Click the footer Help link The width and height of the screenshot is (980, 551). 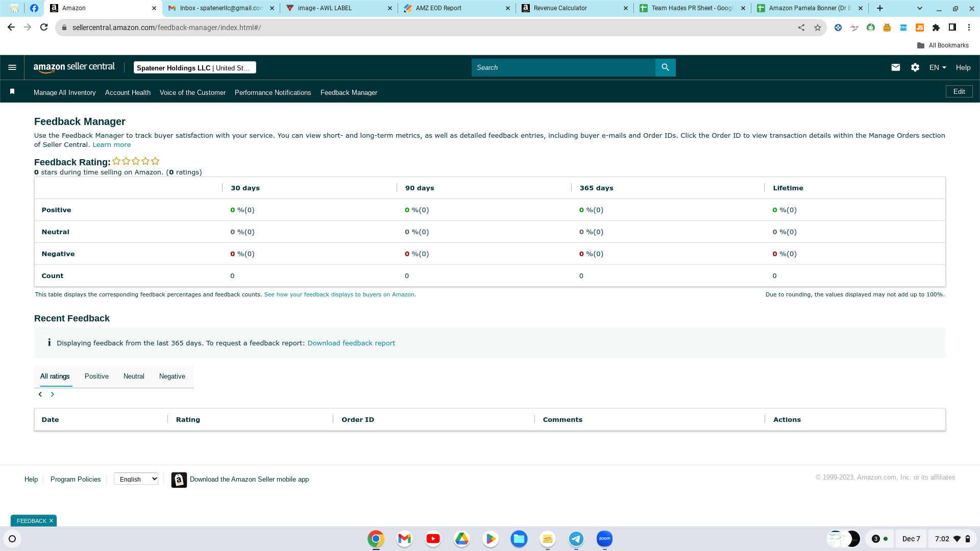coord(31,480)
